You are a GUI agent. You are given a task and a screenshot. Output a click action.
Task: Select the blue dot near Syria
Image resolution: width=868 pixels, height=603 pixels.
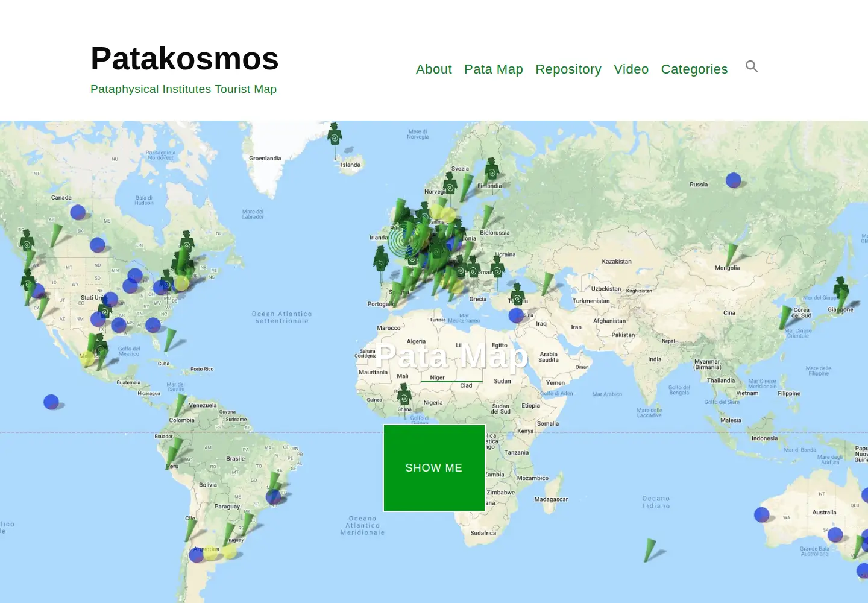click(516, 315)
